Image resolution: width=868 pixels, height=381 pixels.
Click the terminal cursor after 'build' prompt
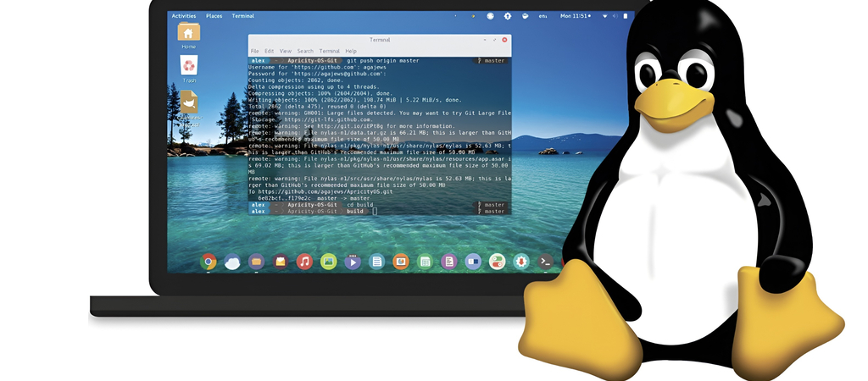[375, 211]
